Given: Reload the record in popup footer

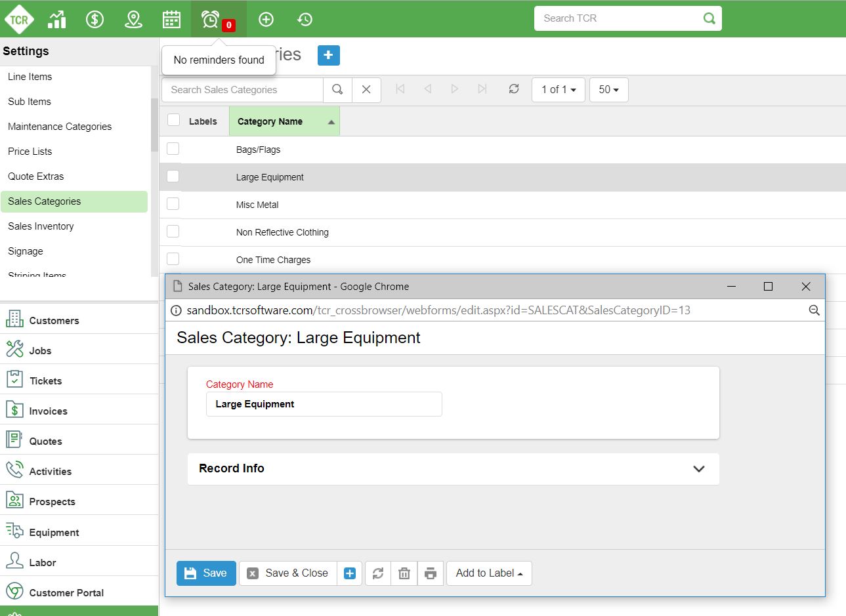Looking at the screenshot, I should (378, 573).
